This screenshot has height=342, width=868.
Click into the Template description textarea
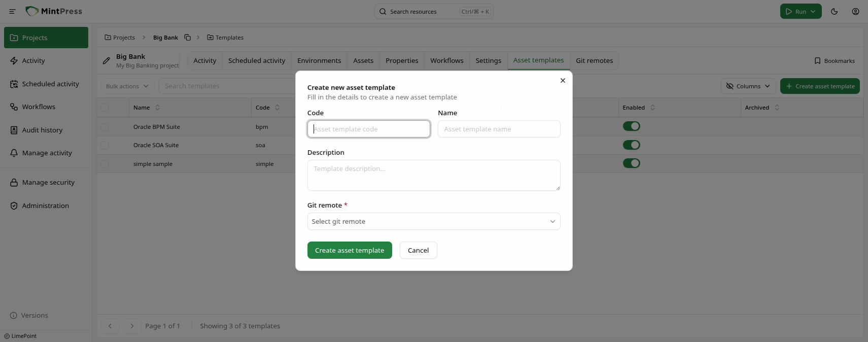(434, 176)
